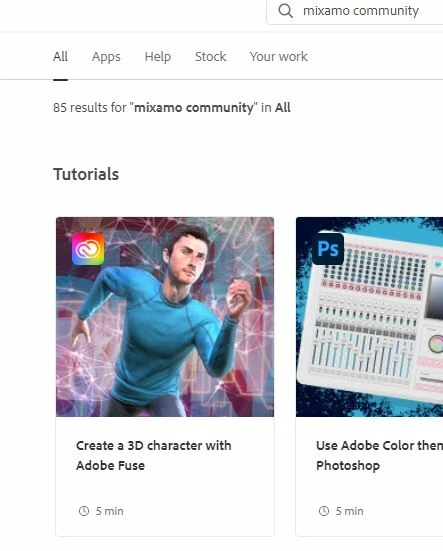Image resolution: width=443 pixels, height=551 pixels.
Task: Switch to the Apps tab
Action: pyautogui.click(x=106, y=57)
